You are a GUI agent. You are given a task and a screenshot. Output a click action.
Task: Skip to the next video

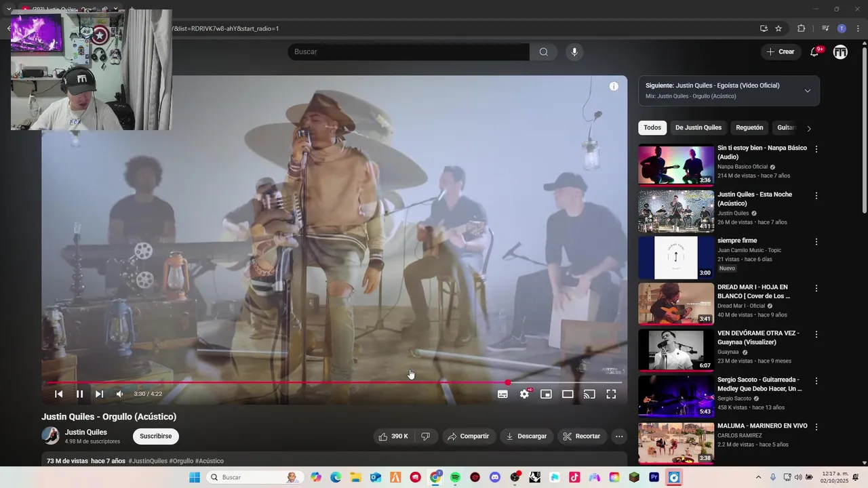point(99,394)
